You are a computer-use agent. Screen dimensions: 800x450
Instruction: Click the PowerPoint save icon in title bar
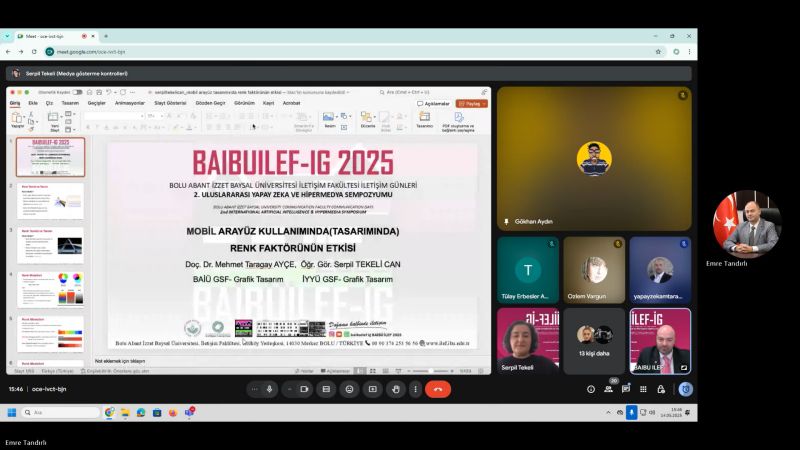pos(99,92)
